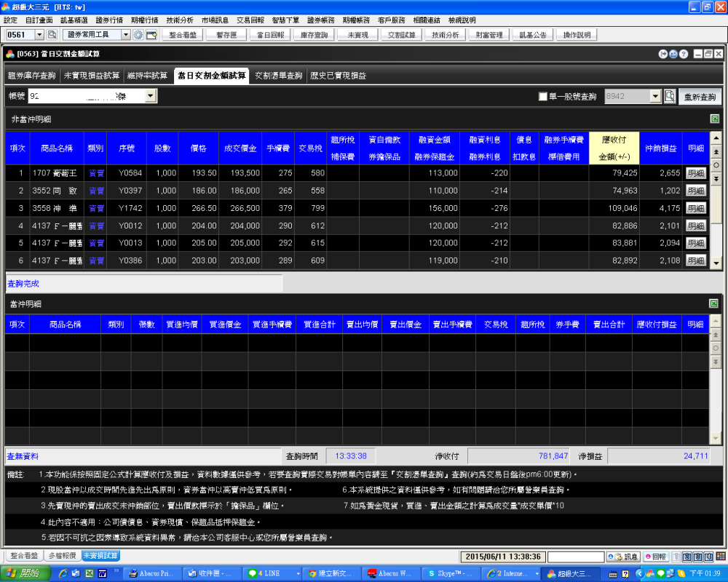Image resolution: width=728 pixels, height=582 pixels.
Task: Click the help question mark icon in panel header
Action: coord(684,54)
